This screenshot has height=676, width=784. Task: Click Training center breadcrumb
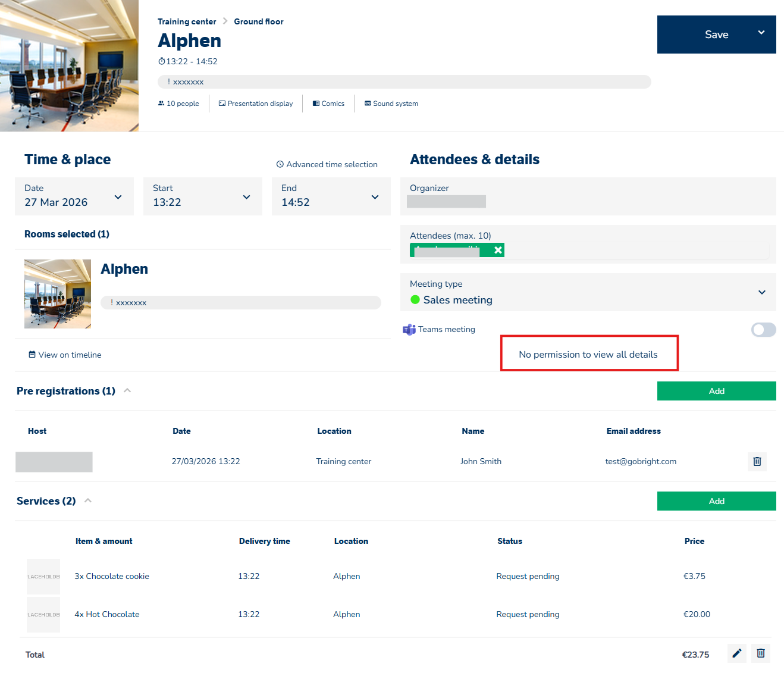pos(187,22)
